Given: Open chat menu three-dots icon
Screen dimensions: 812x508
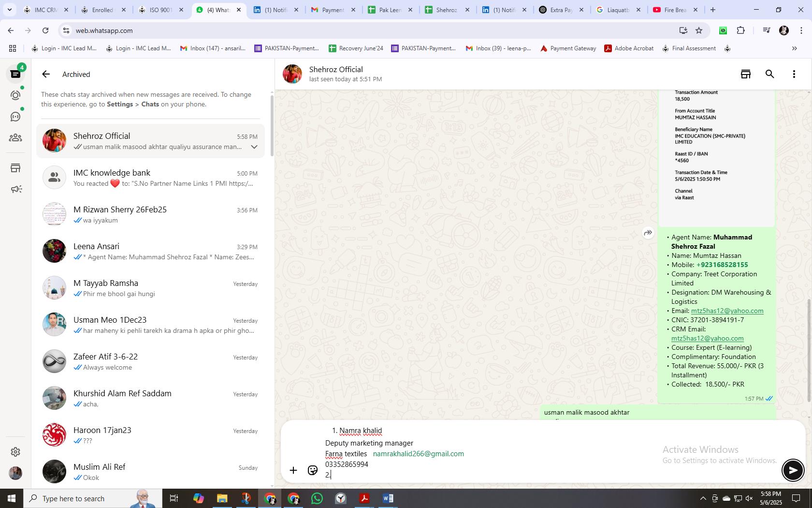Looking at the screenshot, I should (794, 74).
